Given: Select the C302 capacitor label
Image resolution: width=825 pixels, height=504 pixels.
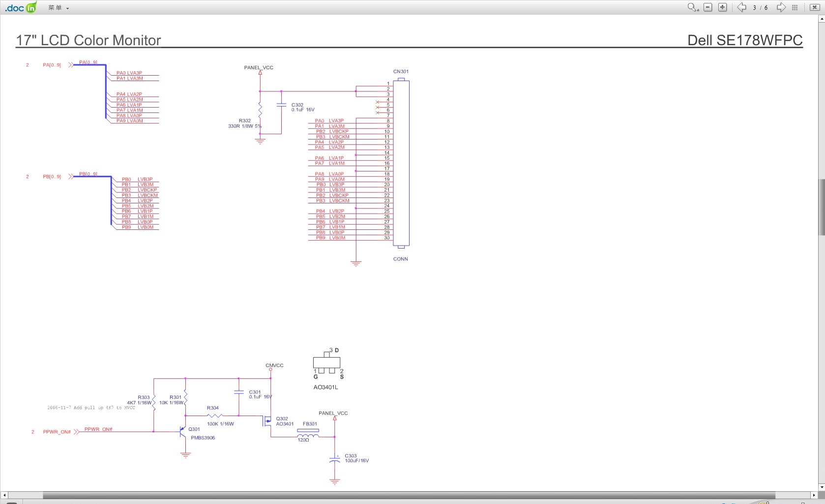Looking at the screenshot, I should click(x=297, y=105).
